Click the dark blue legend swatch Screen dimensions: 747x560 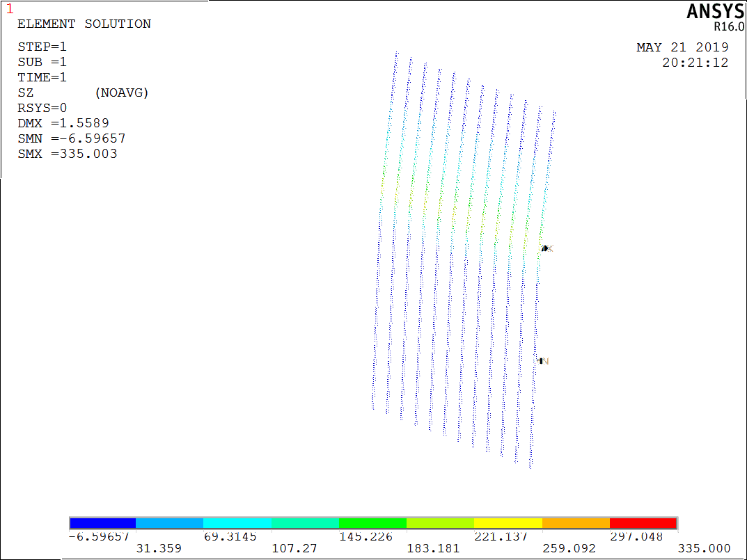click(102, 523)
